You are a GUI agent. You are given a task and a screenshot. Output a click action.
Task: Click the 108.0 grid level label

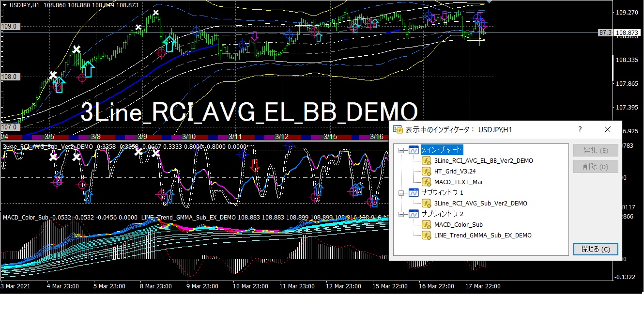pyautogui.click(x=10, y=77)
